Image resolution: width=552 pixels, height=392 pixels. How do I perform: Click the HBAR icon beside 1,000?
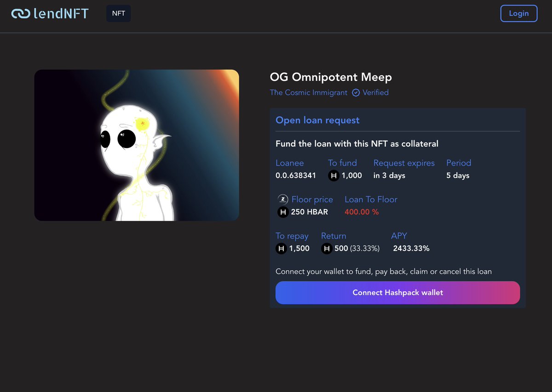point(333,176)
